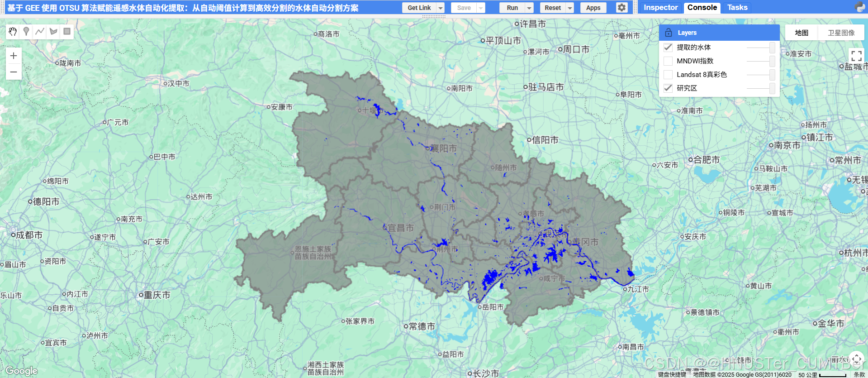Screen dimensions: 868x378
Task: Uncheck the 研究区 layer
Action: pyautogui.click(x=668, y=88)
